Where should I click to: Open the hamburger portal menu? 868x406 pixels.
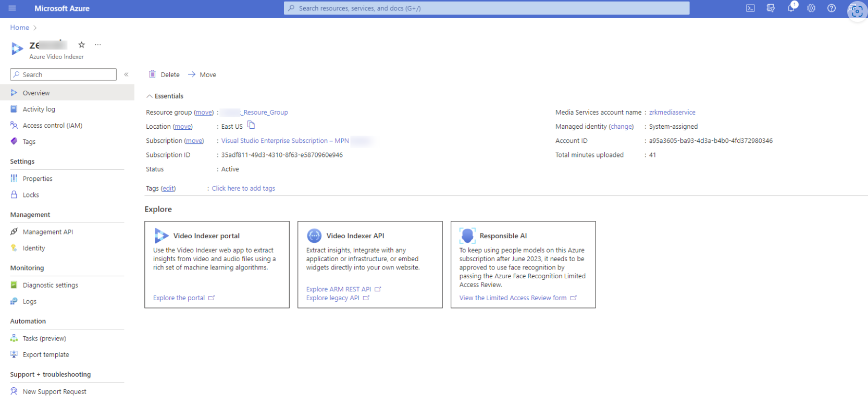[x=13, y=8]
